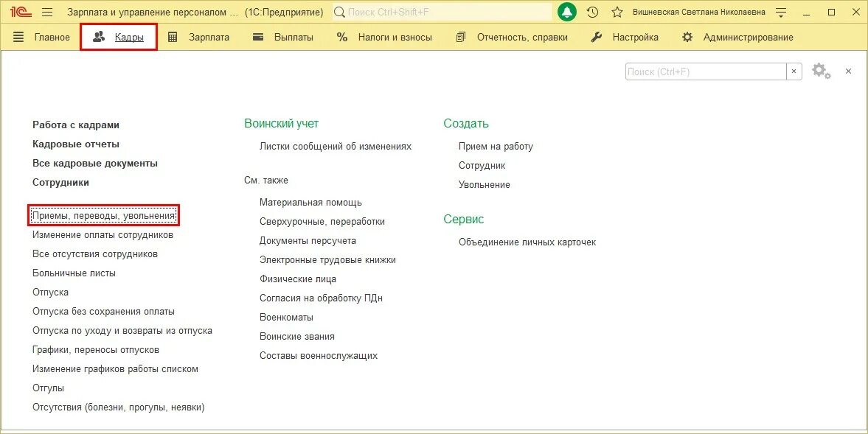The image size is (868, 434).
Task: Open history clock icon
Action: point(592,13)
